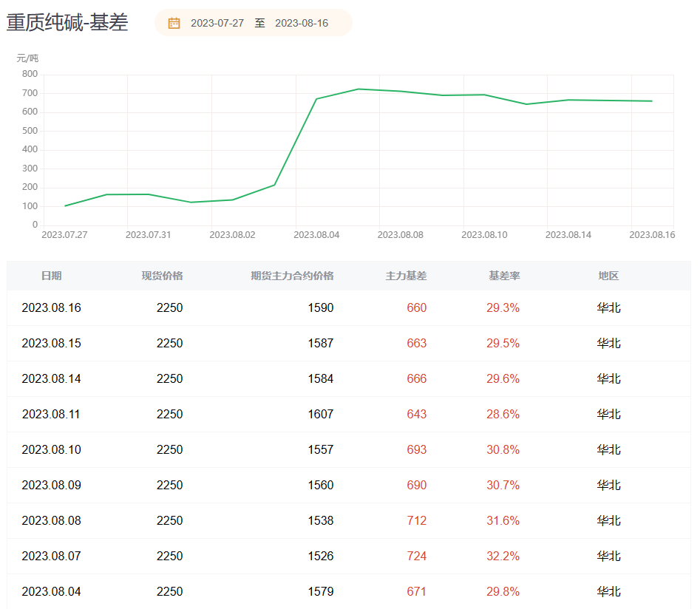Click the 元/吨 axis unit label
Image resolution: width=700 pixels, height=609 pixels.
(x=27, y=58)
